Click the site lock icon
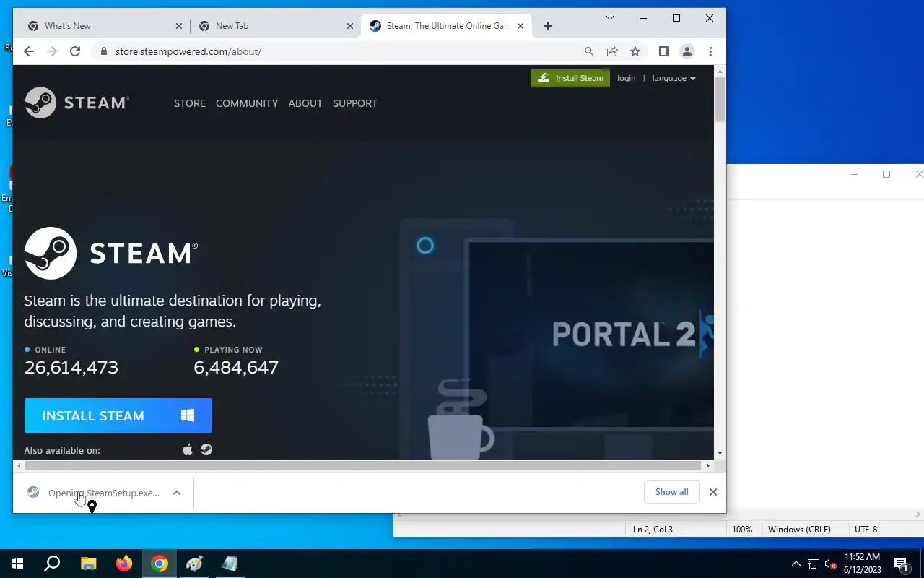Screen dimensions: 924x578 [103, 51]
